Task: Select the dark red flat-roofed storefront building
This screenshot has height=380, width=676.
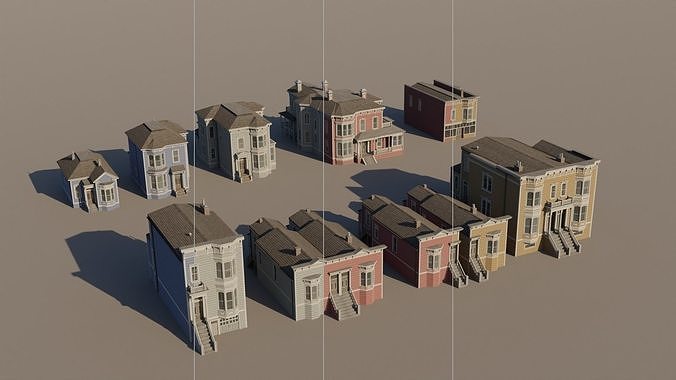Action: pos(441,111)
